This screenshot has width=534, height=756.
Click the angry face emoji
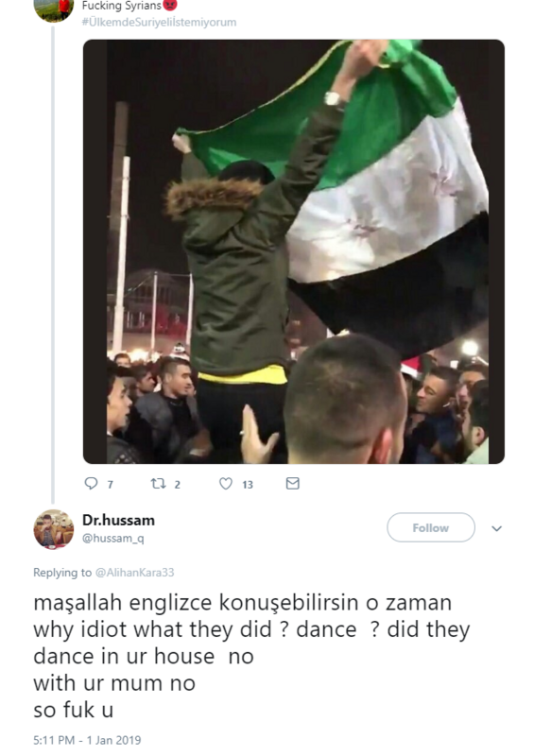coord(170,6)
